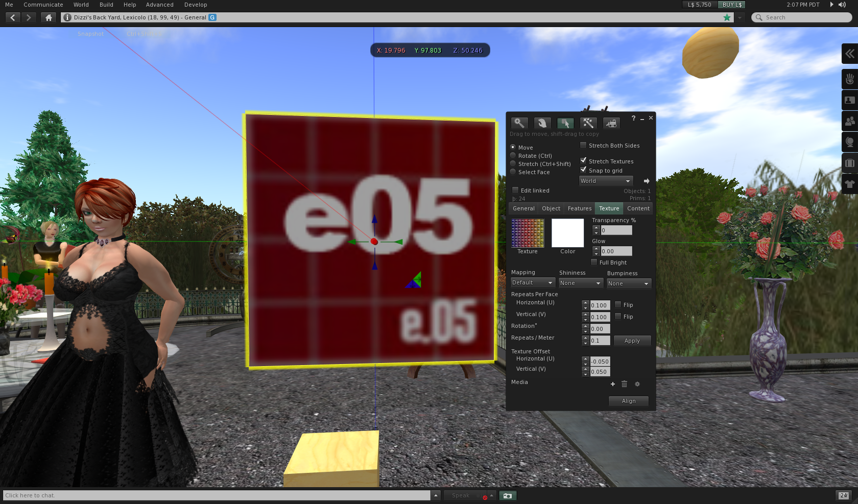
Task: Toggle the Full Bright checkbox
Action: click(594, 262)
